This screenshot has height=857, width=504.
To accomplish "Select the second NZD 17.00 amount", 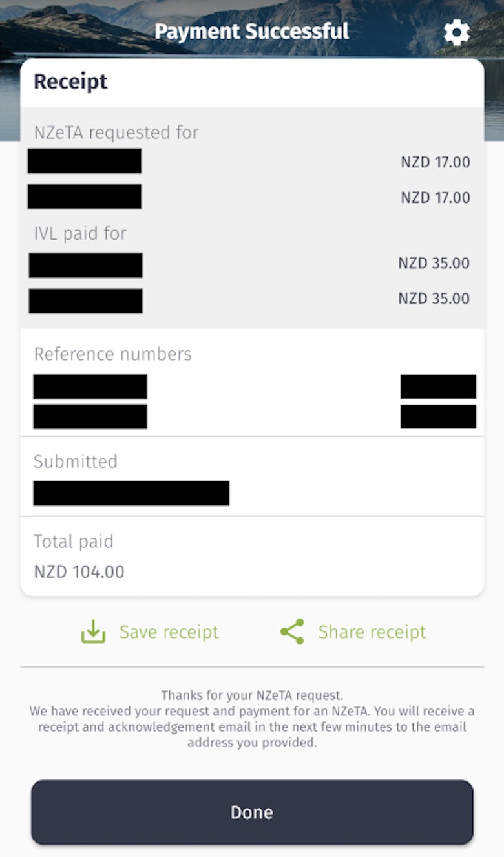I will (436, 197).
